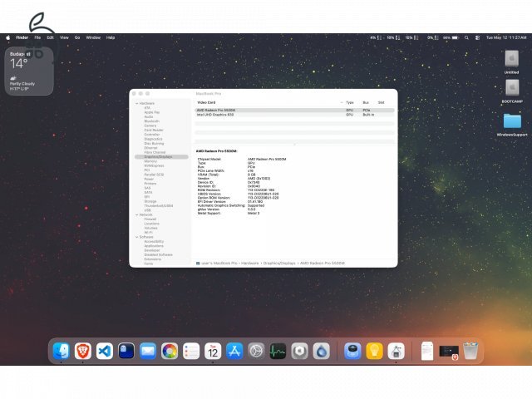Open the Untitled drive on desktop
The image size is (532, 399).
tap(512, 62)
